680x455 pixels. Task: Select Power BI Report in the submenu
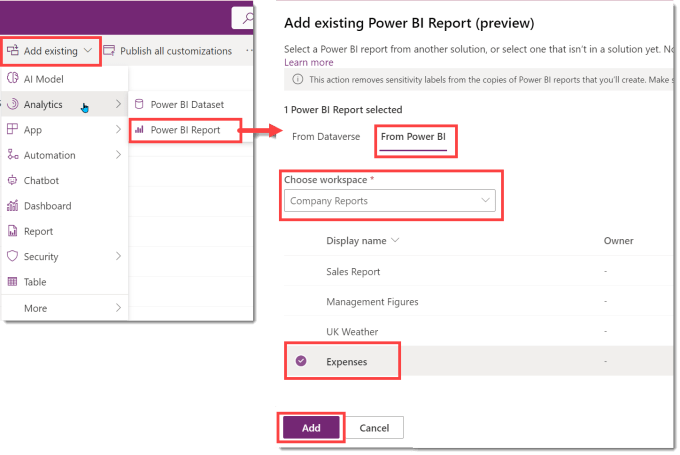(185, 130)
